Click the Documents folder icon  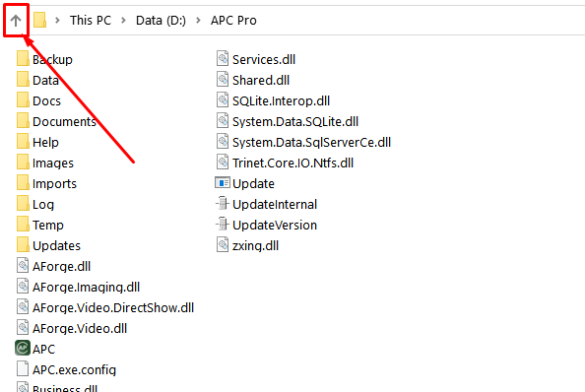(23, 121)
